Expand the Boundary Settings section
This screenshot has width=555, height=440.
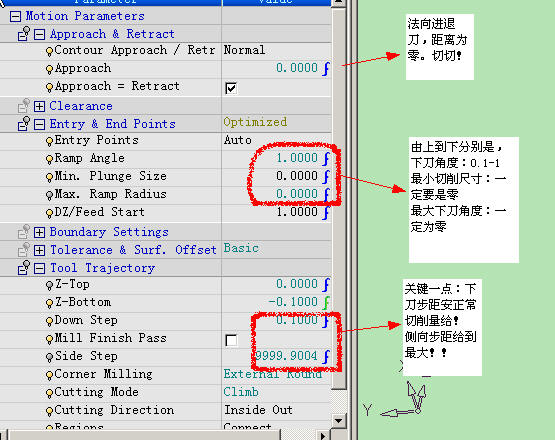pyautogui.click(x=39, y=232)
